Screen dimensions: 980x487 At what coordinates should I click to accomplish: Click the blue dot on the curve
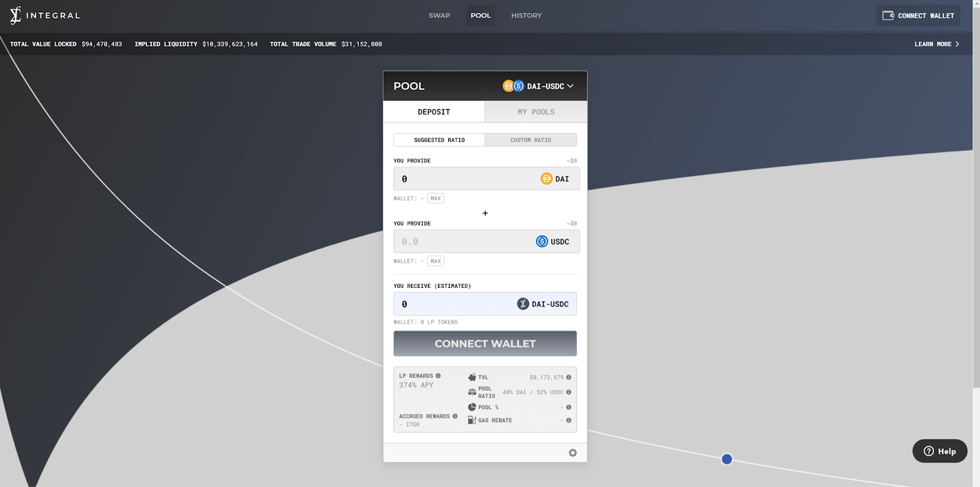[x=727, y=459]
